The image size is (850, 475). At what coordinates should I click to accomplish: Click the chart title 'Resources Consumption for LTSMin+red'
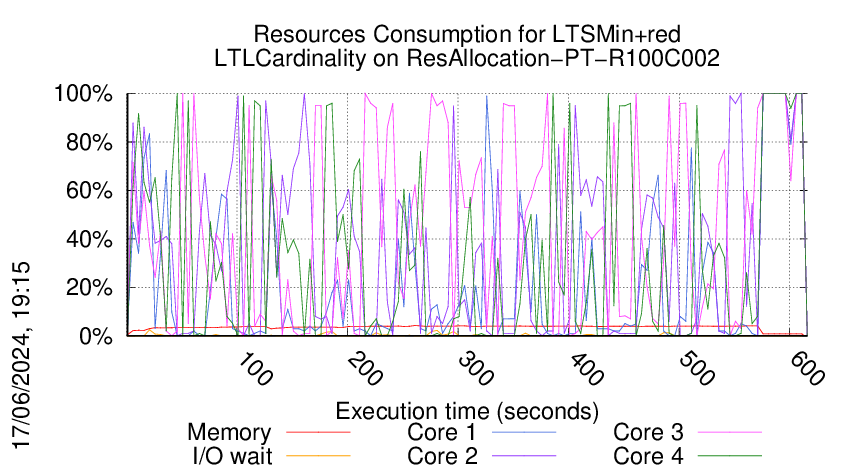pyautogui.click(x=467, y=35)
